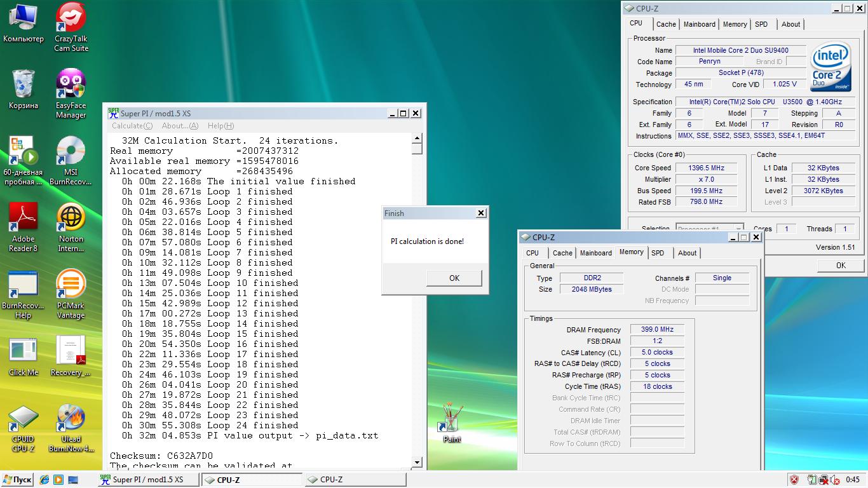
Task: Click the front CPU-Z window title icon
Action: (x=526, y=237)
